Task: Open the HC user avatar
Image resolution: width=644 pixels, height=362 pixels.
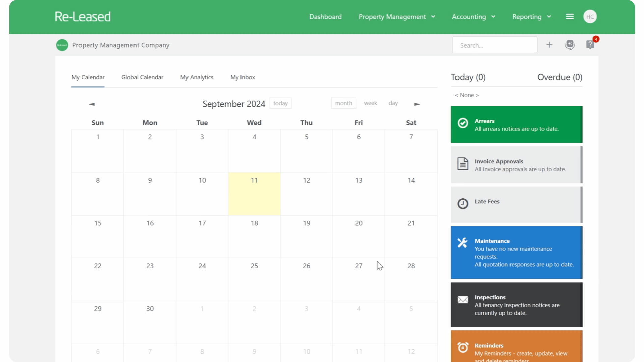Action: point(590,17)
